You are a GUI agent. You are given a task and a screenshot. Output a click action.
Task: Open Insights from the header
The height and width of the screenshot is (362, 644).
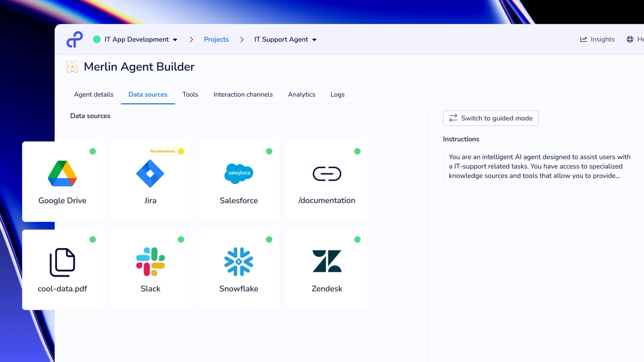[x=597, y=40]
